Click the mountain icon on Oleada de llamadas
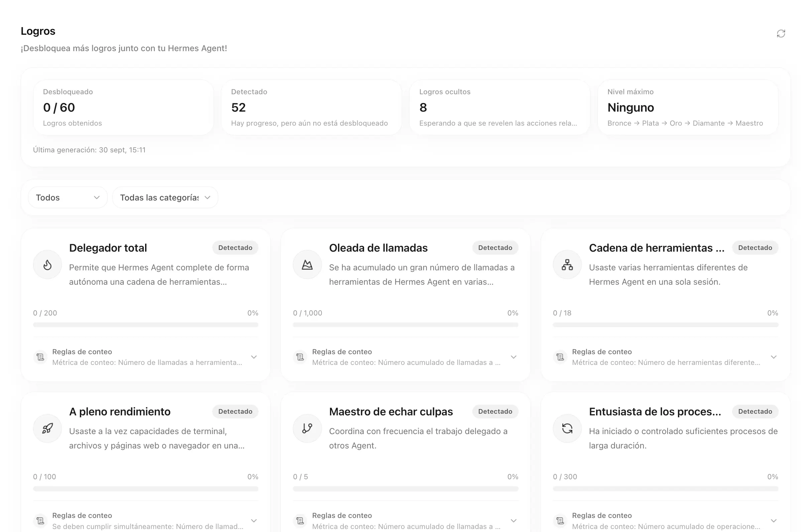 tap(307, 265)
